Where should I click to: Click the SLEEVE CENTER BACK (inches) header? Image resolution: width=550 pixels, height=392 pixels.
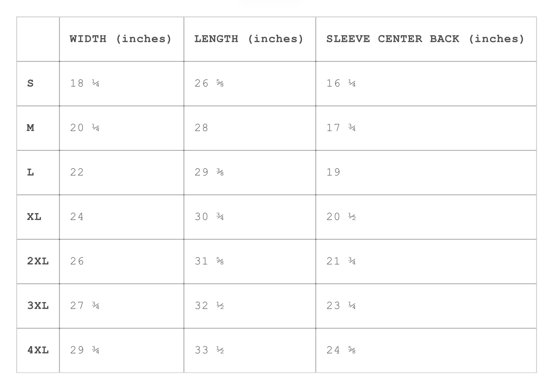425,39
